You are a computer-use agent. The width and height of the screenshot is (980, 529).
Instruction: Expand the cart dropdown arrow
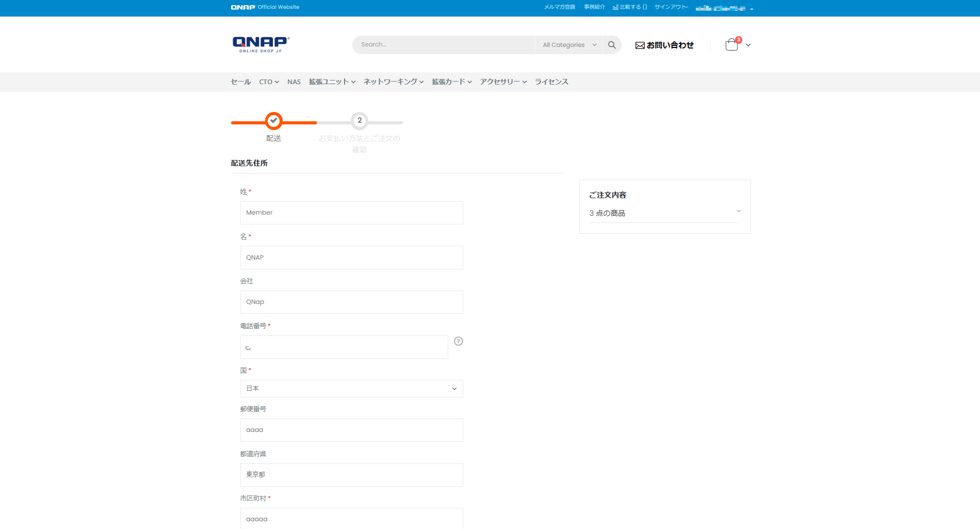coord(748,45)
